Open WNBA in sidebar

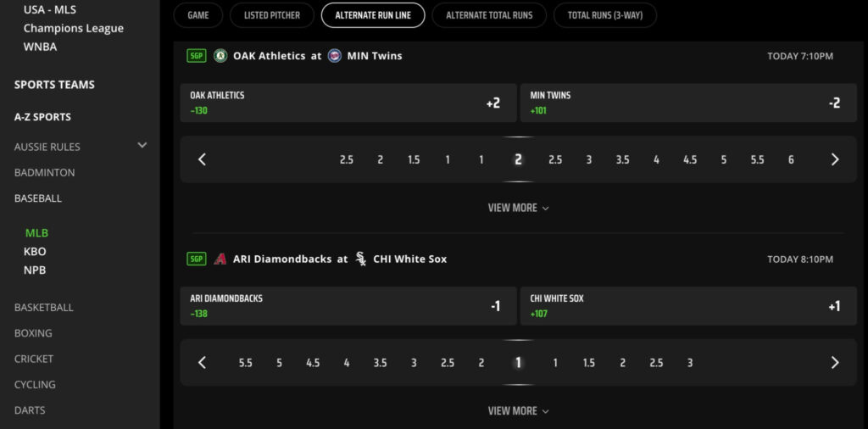point(41,47)
